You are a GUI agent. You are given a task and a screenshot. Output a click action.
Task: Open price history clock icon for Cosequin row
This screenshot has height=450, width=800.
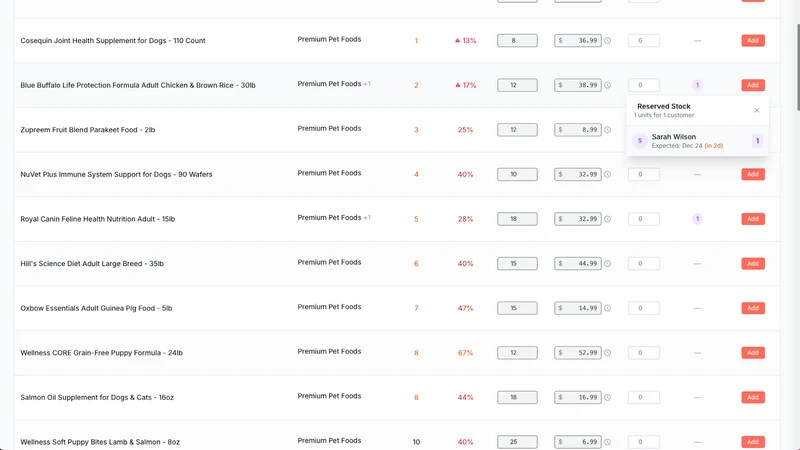pos(608,41)
